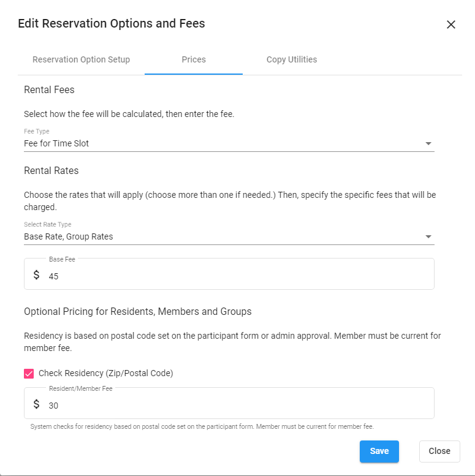This screenshot has height=476, width=475.
Task: Click the Close button at bottom
Action: point(439,451)
